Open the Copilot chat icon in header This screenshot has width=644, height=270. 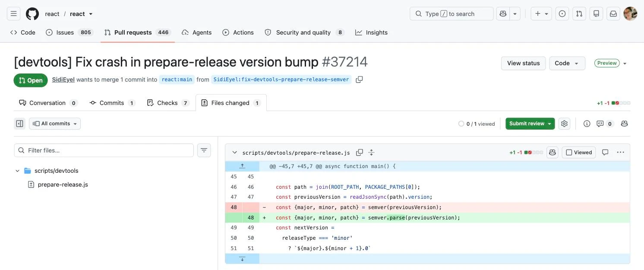click(503, 14)
